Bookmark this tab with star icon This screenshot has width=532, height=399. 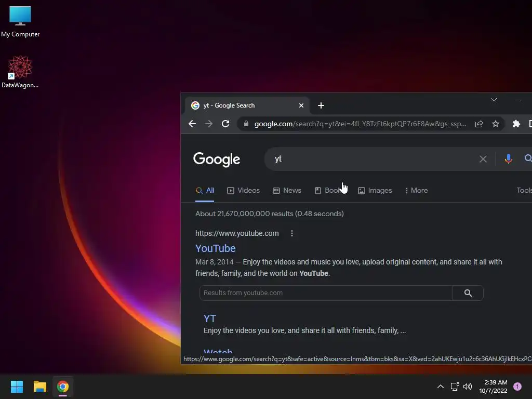click(x=495, y=124)
